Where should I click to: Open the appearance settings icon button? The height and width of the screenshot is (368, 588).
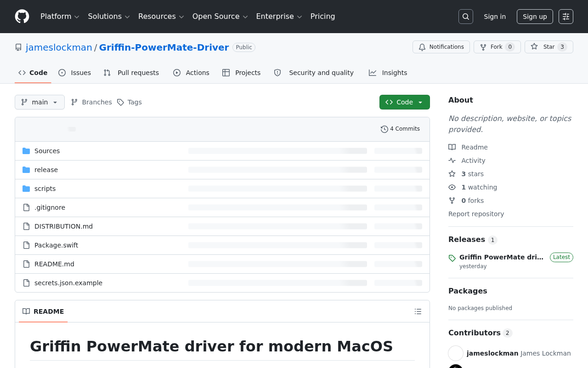[x=566, y=17]
